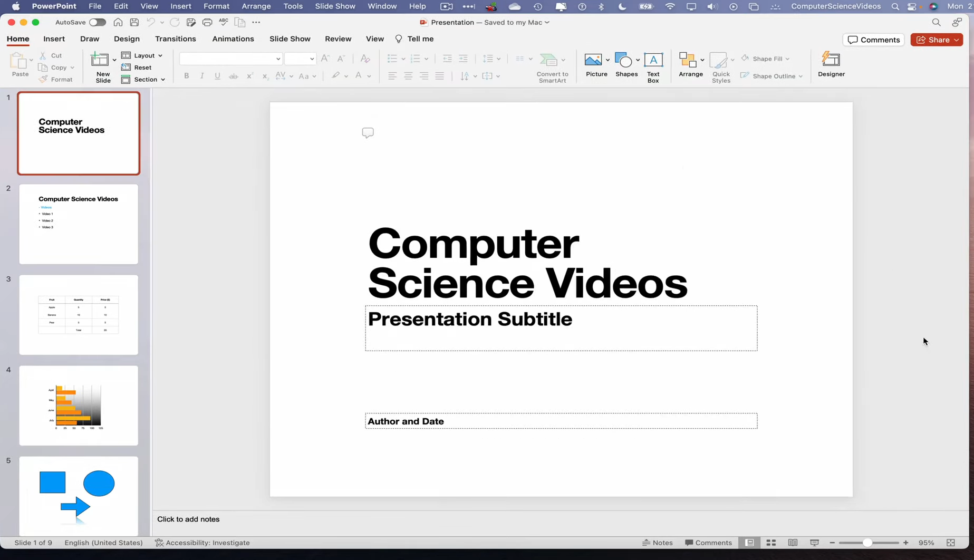This screenshot has height=560, width=974.
Task: Decrease the list indent level
Action: (447, 59)
